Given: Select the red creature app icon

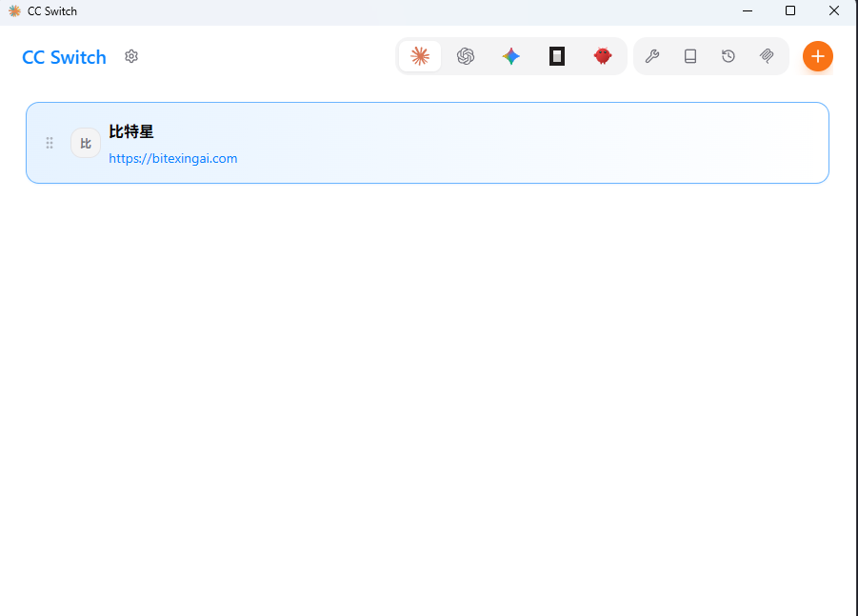Looking at the screenshot, I should [x=603, y=56].
